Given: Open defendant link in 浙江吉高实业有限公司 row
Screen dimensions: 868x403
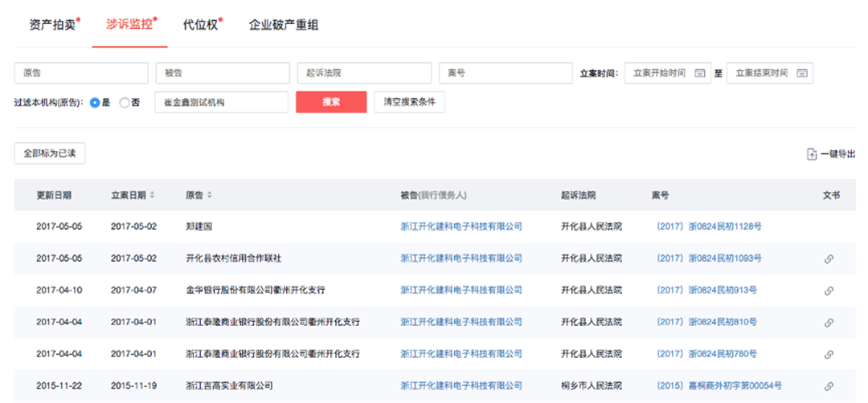Looking at the screenshot, I should tap(461, 385).
